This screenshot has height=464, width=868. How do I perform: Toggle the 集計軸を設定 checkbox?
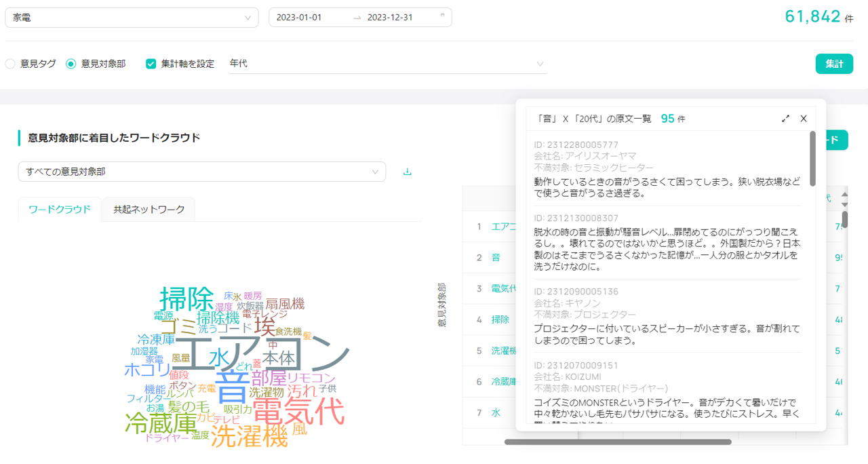[x=151, y=64]
